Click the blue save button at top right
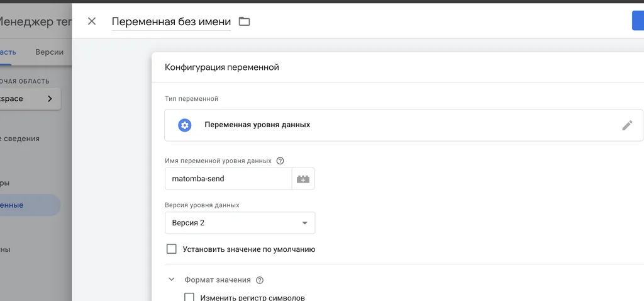The width and height of the screenshot is (644, 301). [x=638, y=21]
